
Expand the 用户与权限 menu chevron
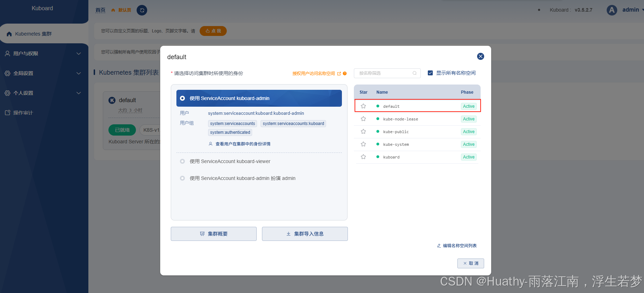click(79, 54)
